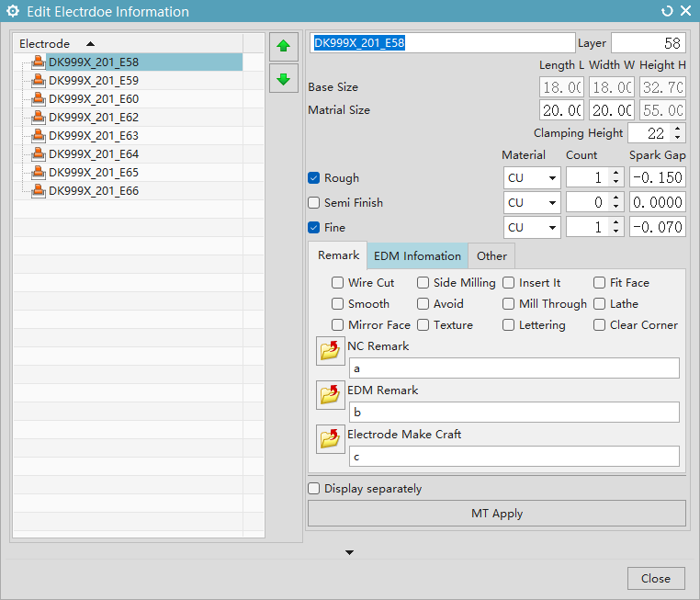
Task: Click the green move-up arrow button
Action: [283, 45]
